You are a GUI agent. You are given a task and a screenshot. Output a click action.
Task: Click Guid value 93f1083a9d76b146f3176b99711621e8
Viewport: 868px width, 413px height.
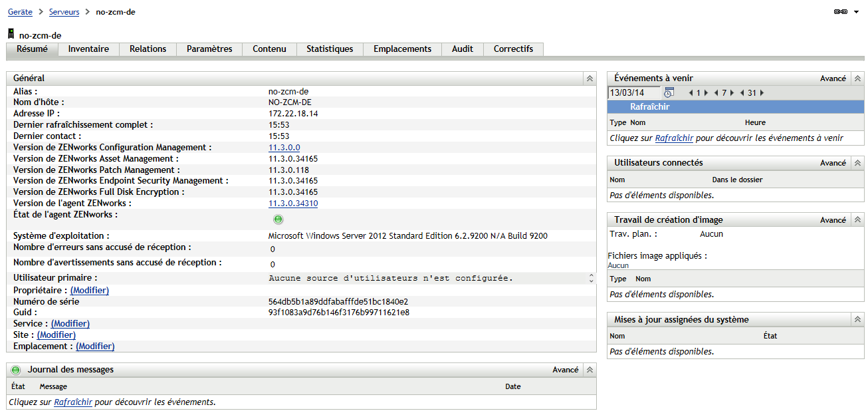coord(339,313)
